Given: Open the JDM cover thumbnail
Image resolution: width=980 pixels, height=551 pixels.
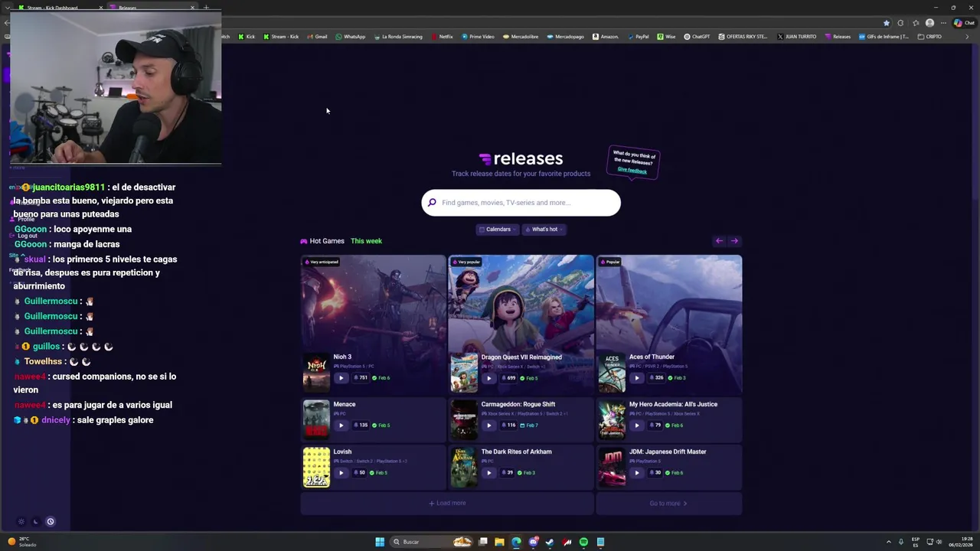Looking at the screenshot, I should pyautogui.click(x=612, y=468).
